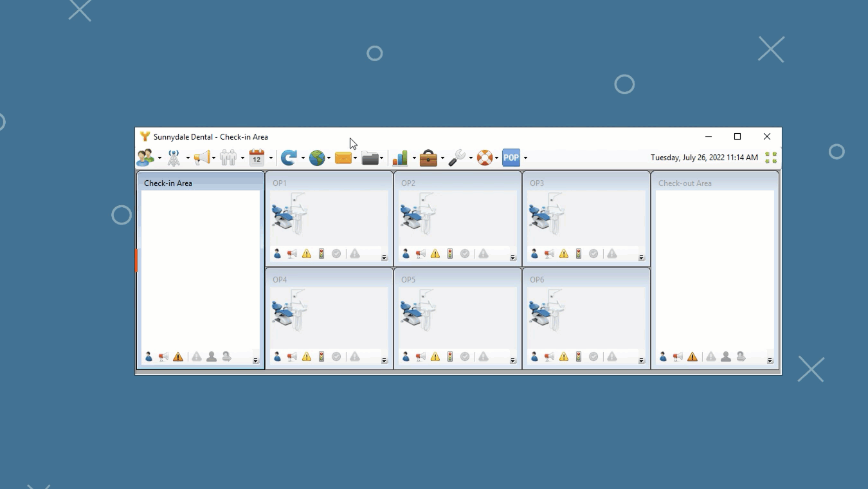The image size is (868, 489).
Task: Open the two-people users icon in toolbar
Action: pos(145,158)
